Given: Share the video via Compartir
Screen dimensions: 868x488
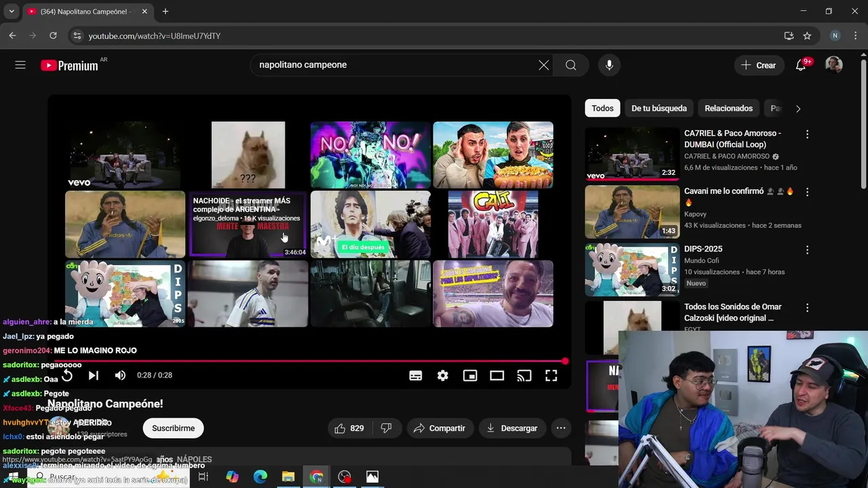Looking at the screenshot, I should [x=440, y=428].
